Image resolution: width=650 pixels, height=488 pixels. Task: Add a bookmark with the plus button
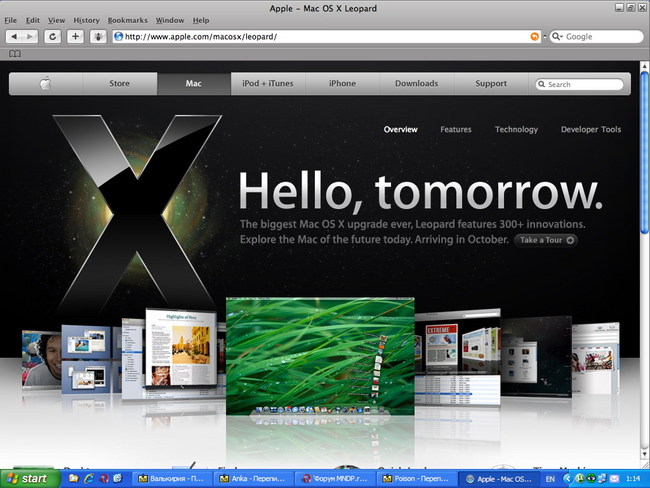[x=75, y=36]
